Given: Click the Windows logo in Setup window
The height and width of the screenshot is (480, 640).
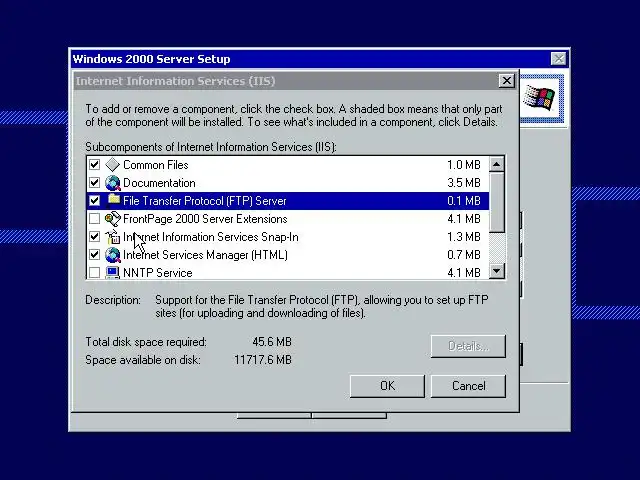Looking at the screenshot, I should tap(539, 98).
